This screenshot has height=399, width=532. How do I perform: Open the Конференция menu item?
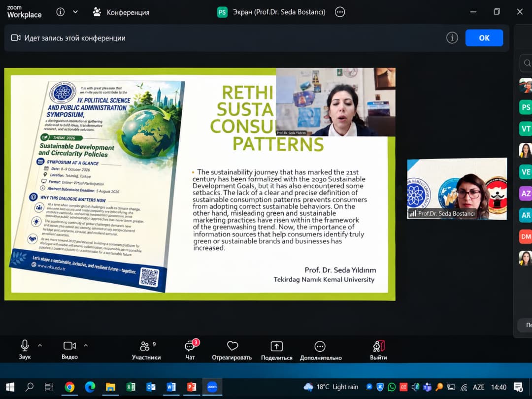tap(121, 12)
